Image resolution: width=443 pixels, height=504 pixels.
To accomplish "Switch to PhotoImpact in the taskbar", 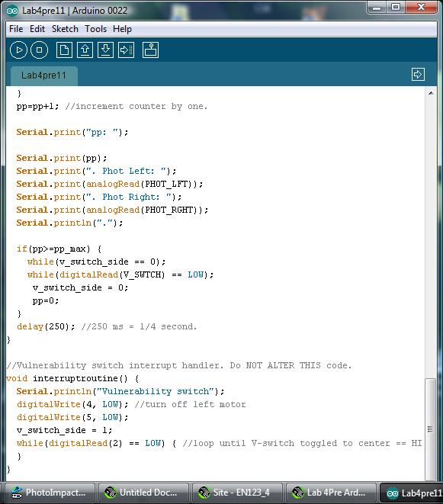I will 49,493.
